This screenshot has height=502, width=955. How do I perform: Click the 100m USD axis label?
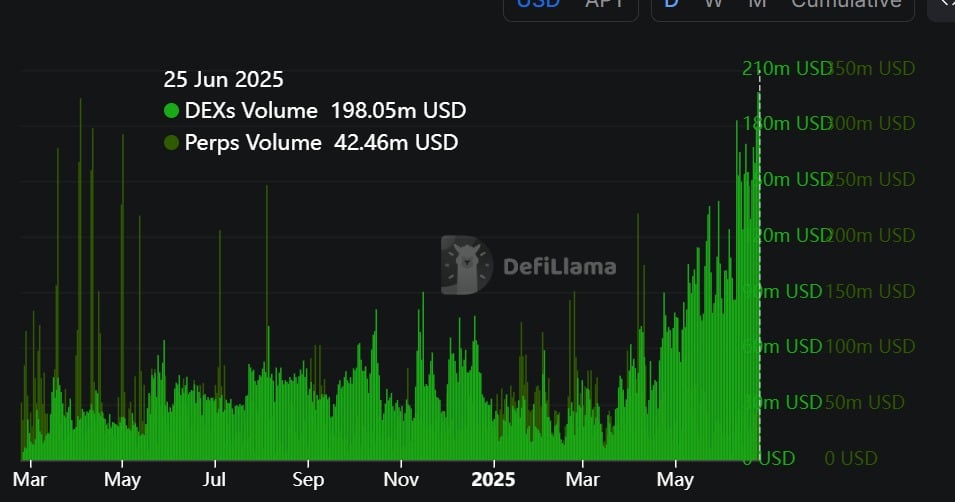870,347
